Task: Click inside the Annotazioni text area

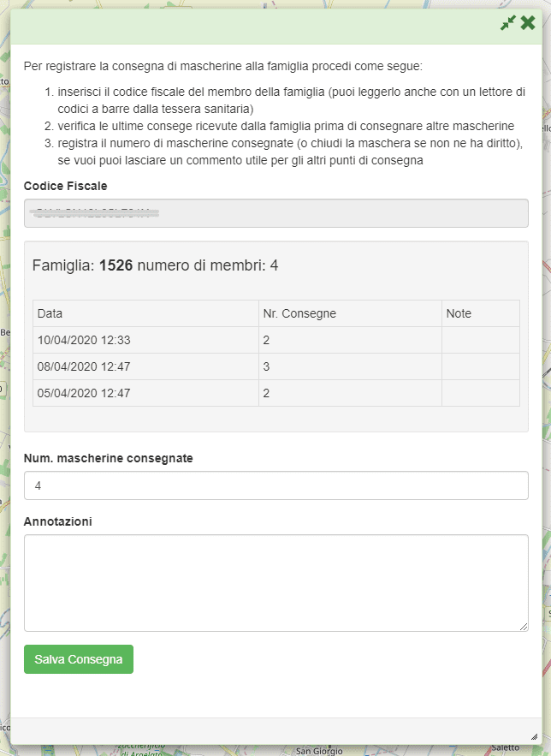Action: click(275, 578)
